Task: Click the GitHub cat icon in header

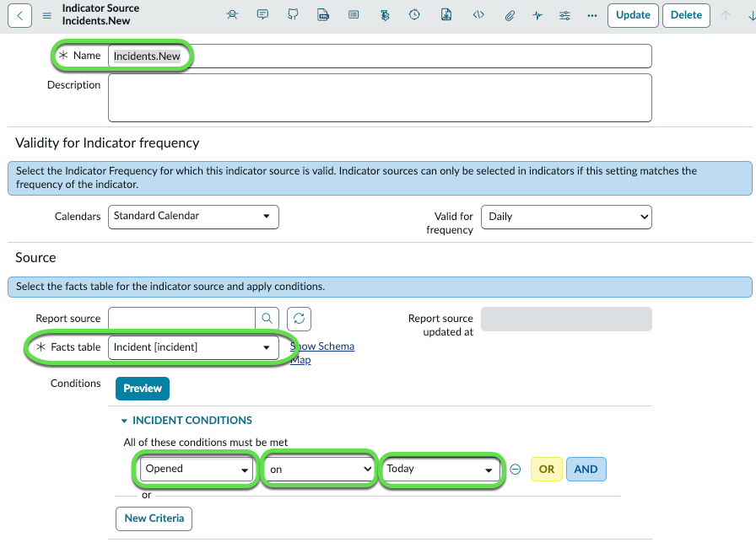Action: (293, 15)
